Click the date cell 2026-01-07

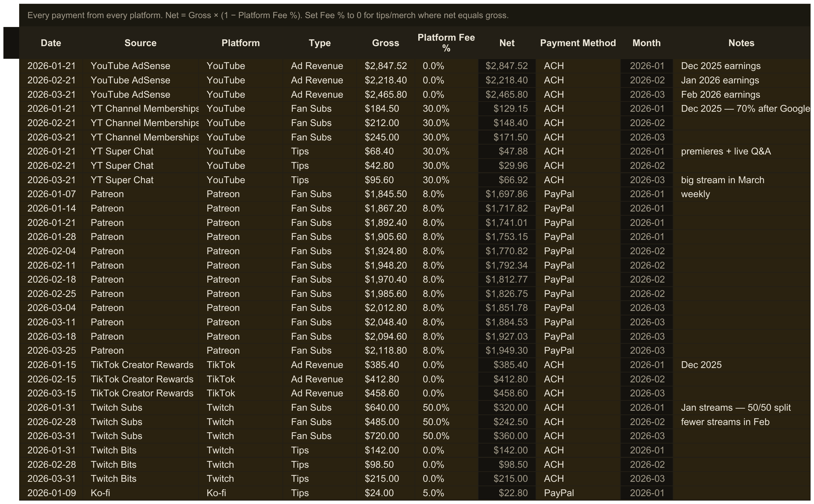51,194
